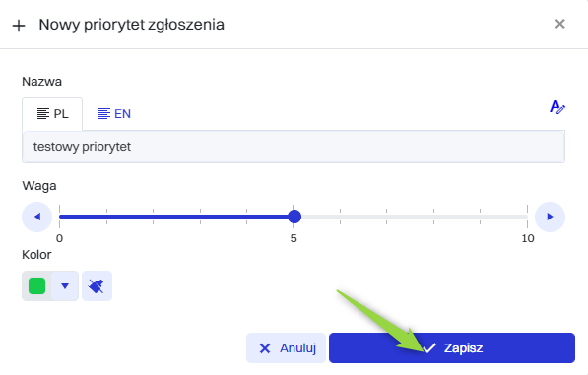Decrease Waga with the left arrow button
Screen dimensions: 588x375
36,217
